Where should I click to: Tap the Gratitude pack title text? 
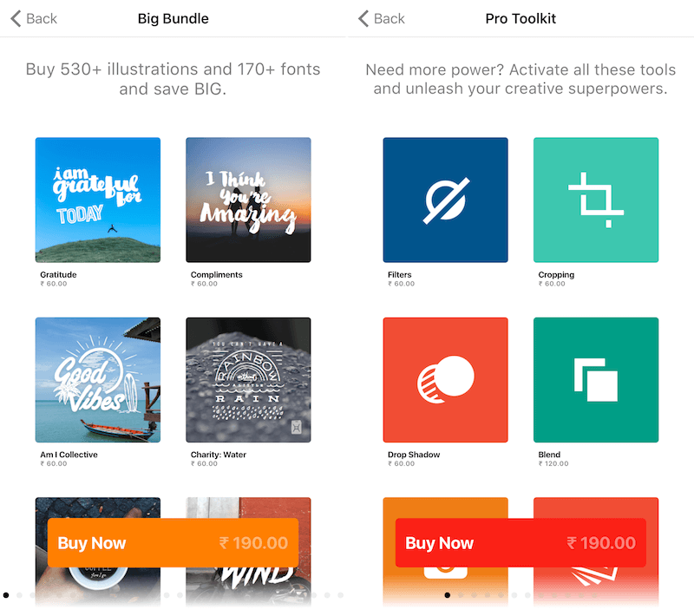tap(58, 275)
